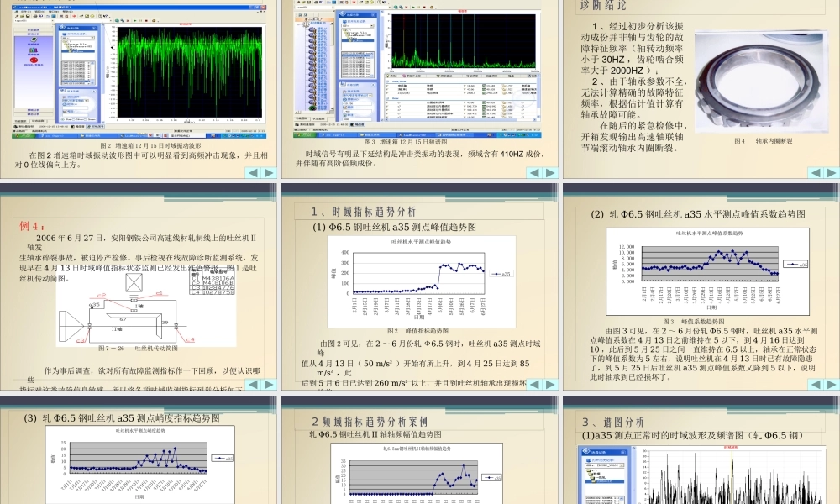This screenshot has width=840, height=504.
Task: Click the 2 频域指标趋势分析案例 heading
Action: tap(370, 422)
